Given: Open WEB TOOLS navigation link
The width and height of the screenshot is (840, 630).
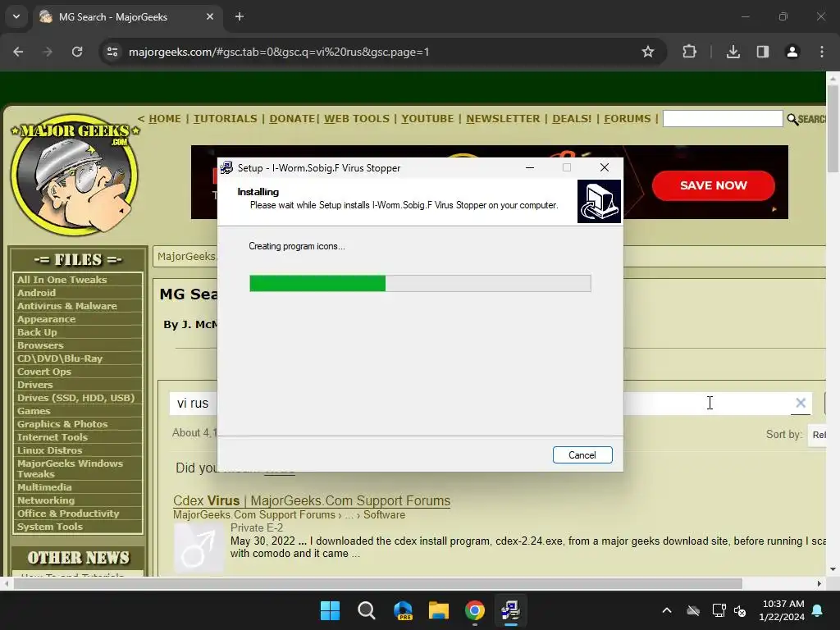Looking at the screenshot, I should point(357,118).
